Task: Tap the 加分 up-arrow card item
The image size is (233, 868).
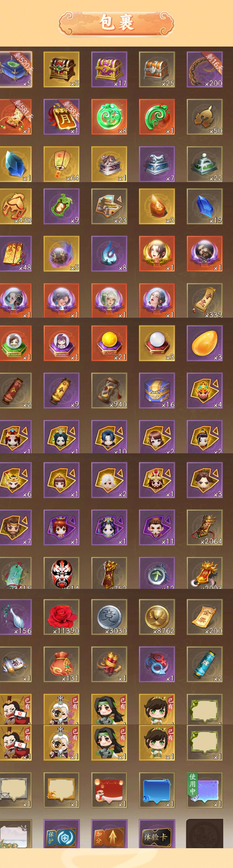Action: [x=109, y=833]
